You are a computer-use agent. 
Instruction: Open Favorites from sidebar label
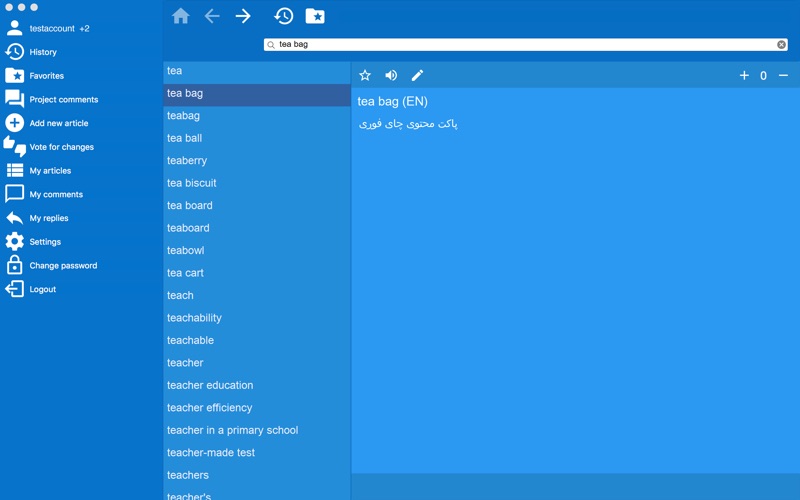(x=46, y=76)
